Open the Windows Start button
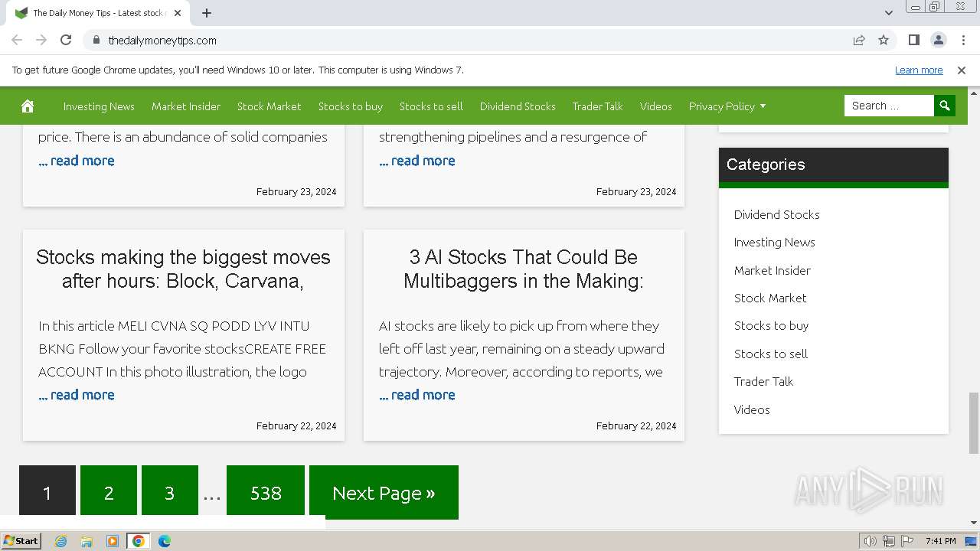 [21, 540]
